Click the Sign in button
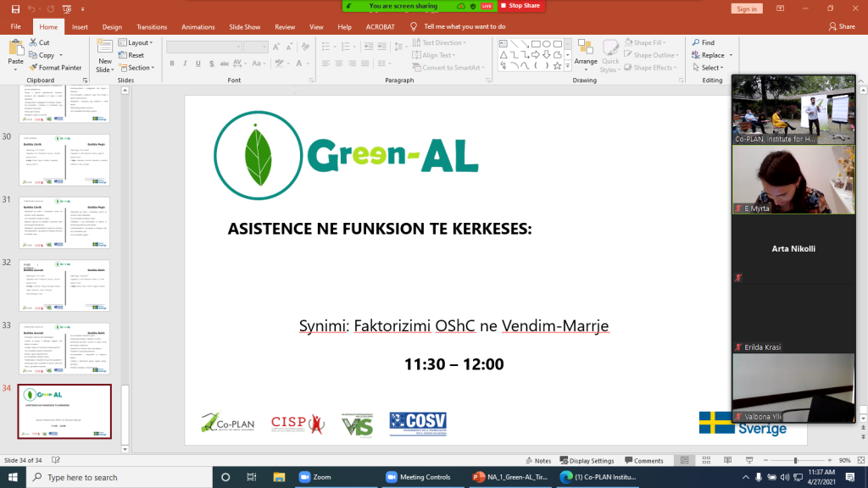This screenshot has height=488, width=868. point(746,8)
